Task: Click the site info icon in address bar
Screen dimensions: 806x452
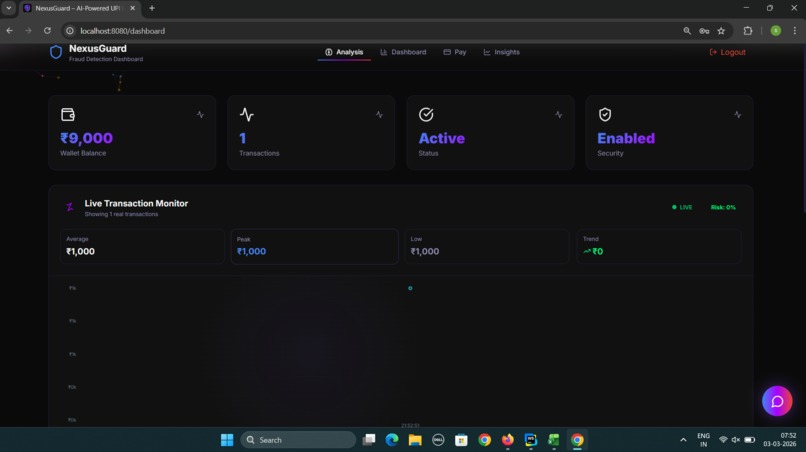Action: tap(70, 31)
